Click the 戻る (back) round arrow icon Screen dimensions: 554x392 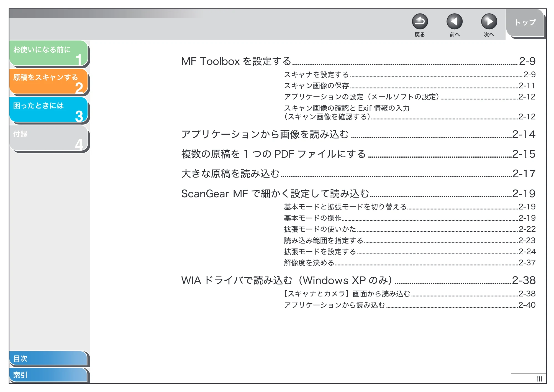(420, 22)
